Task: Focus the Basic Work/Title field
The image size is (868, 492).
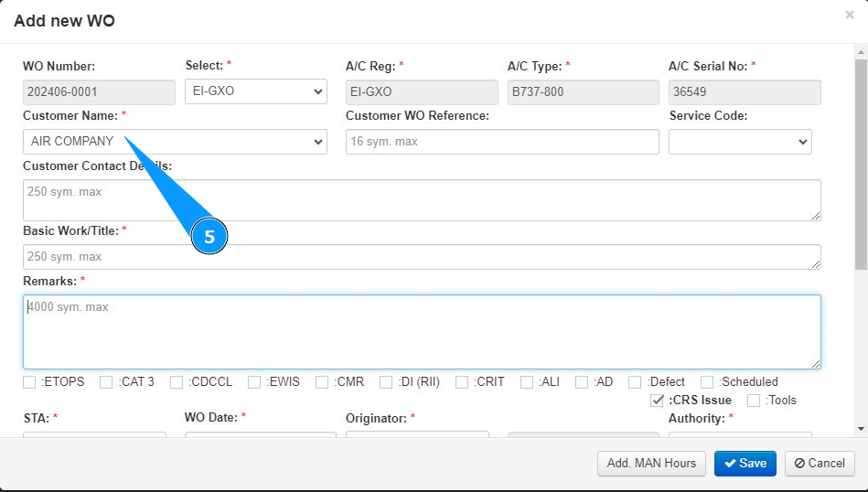Action: (421, 257)
